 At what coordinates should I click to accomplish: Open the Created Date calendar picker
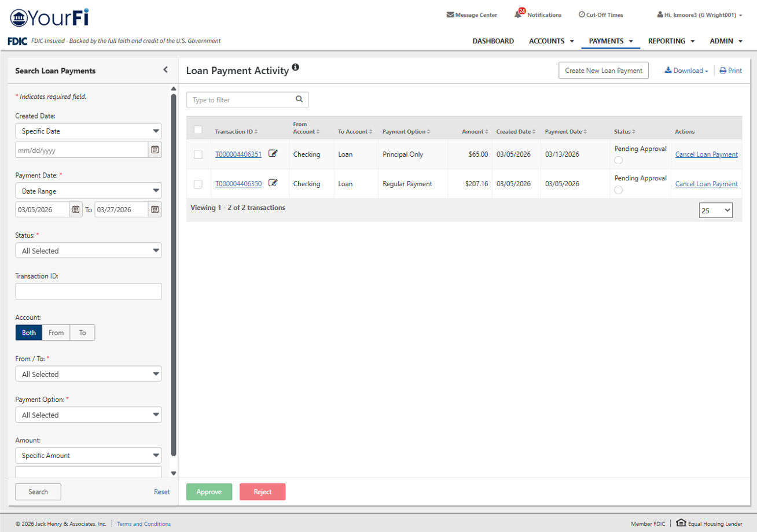click(x=155, y=150)
